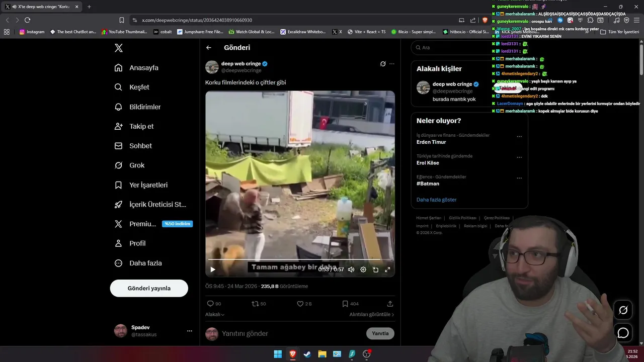The width and height of the screenshot is (644, 362).
Task: Click Daha fazla göster link
Action: pyautogui.click(x=436, y=200)
